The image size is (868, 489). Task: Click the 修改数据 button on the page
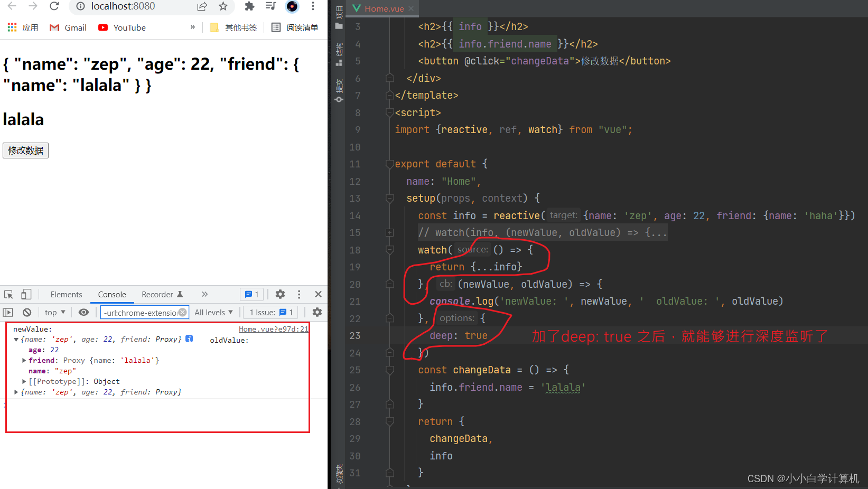25,151
